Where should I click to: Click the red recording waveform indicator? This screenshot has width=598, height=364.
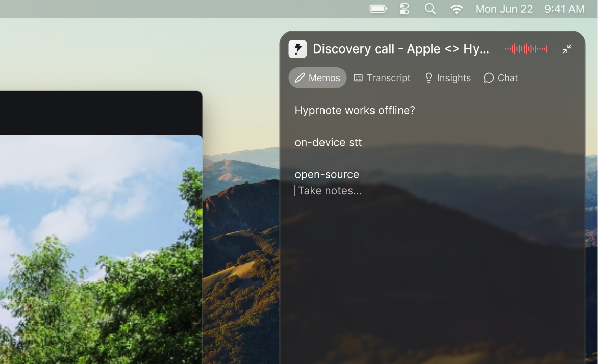526,49
